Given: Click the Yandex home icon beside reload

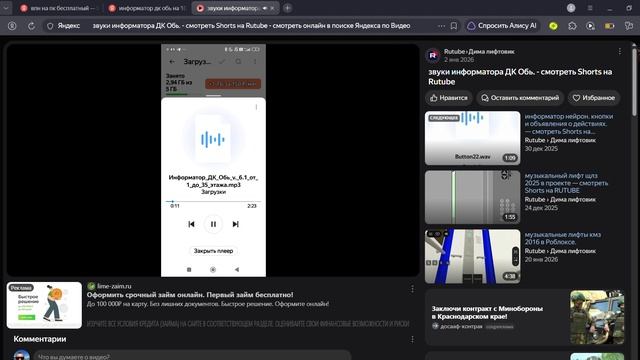Looking at the screenshot, I should tap(12, 26).
